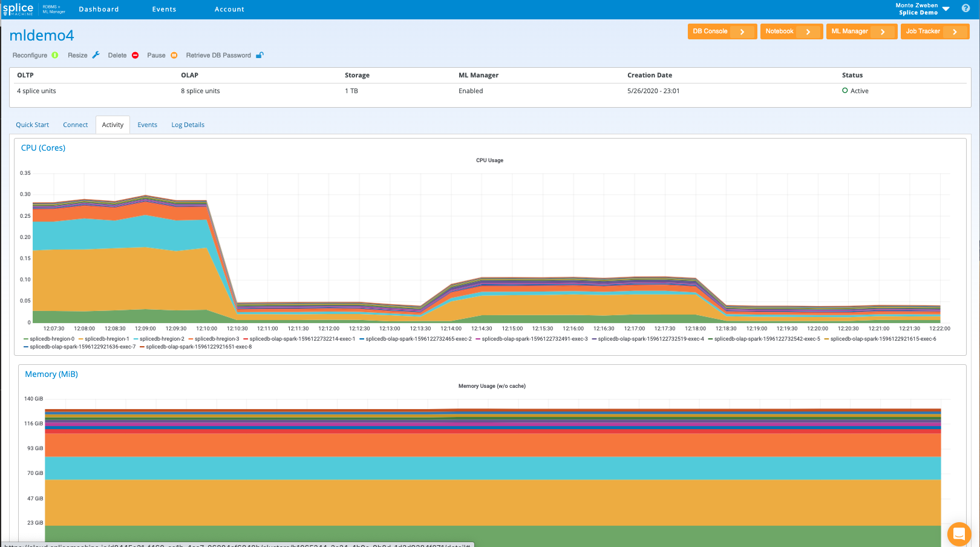The image size is (980, 547).
Task: Click the green Reconfigure icon
Action: (x=55, y=55)
